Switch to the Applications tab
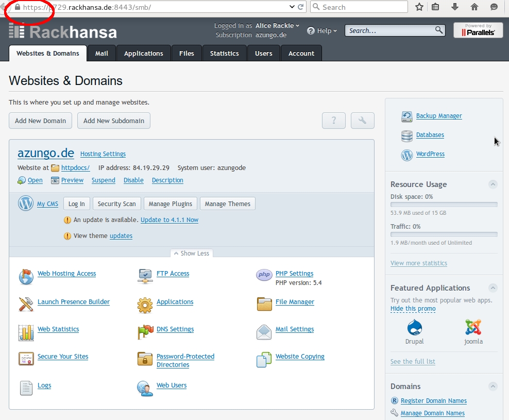The width and height of the screenshot is (509, 420). point(144,53)
